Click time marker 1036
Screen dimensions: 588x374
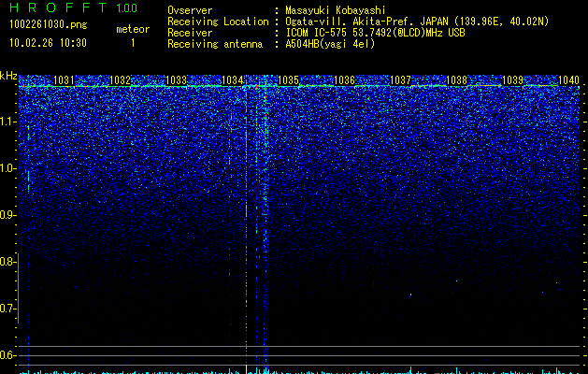pyautogui.click(x=344, y=80)
